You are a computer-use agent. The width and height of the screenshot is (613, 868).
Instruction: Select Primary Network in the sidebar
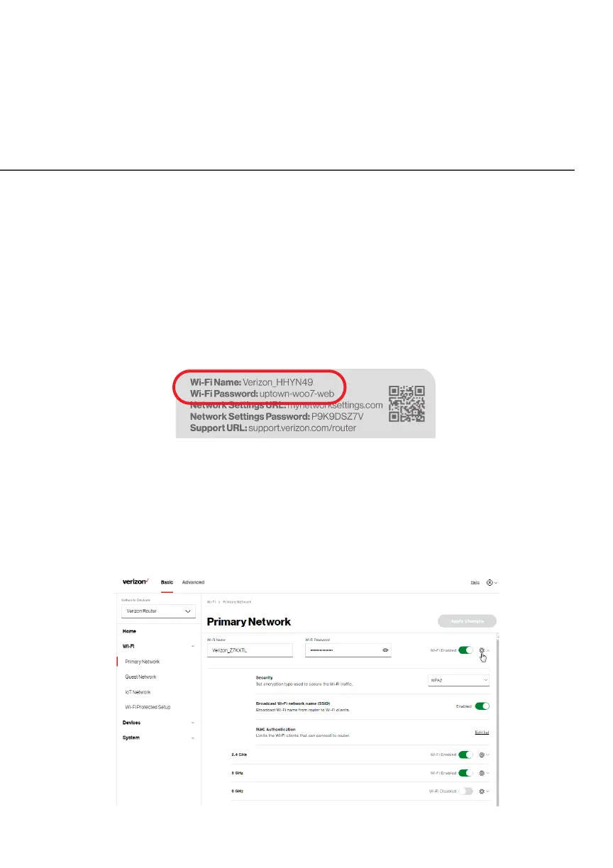pos(142,662)
